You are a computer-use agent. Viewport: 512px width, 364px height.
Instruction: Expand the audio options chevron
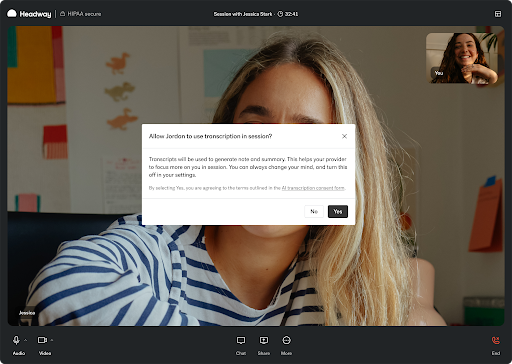(x=26, y=340)
